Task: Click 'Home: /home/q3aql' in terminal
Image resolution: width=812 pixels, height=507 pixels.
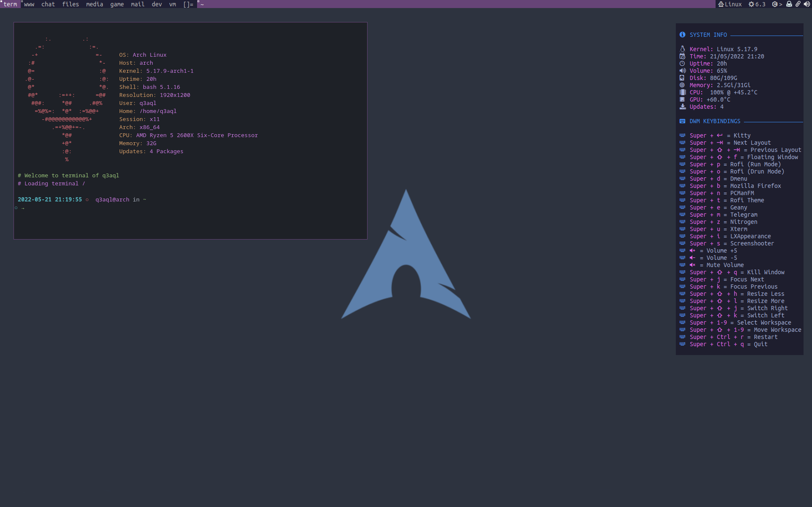Action: pyautogui.click(x=148, y=111)
